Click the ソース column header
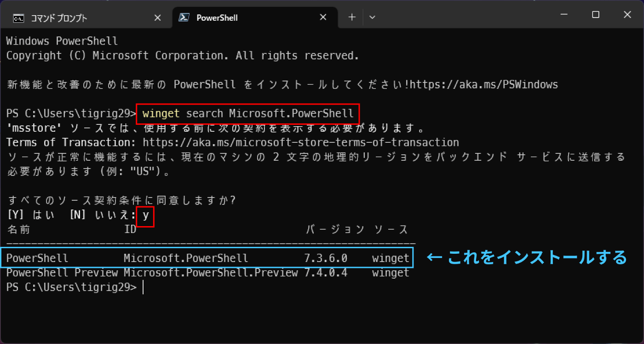Viewport: 644px width, 344px height. coord(391,229)
